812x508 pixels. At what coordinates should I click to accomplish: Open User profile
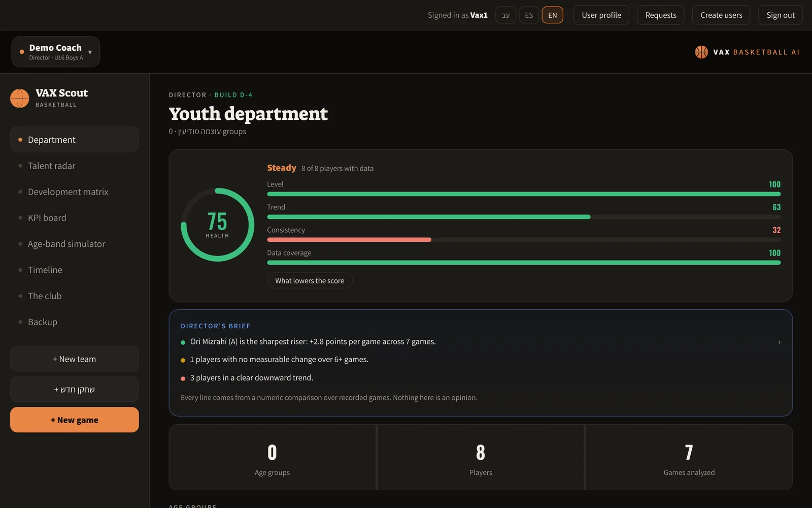tap(601, 15)
